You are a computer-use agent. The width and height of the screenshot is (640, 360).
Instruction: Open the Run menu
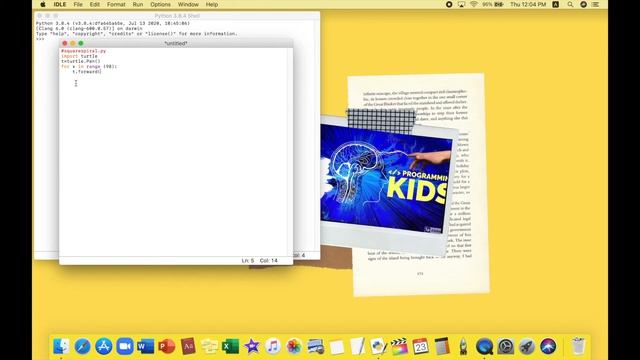coord(138,4)
